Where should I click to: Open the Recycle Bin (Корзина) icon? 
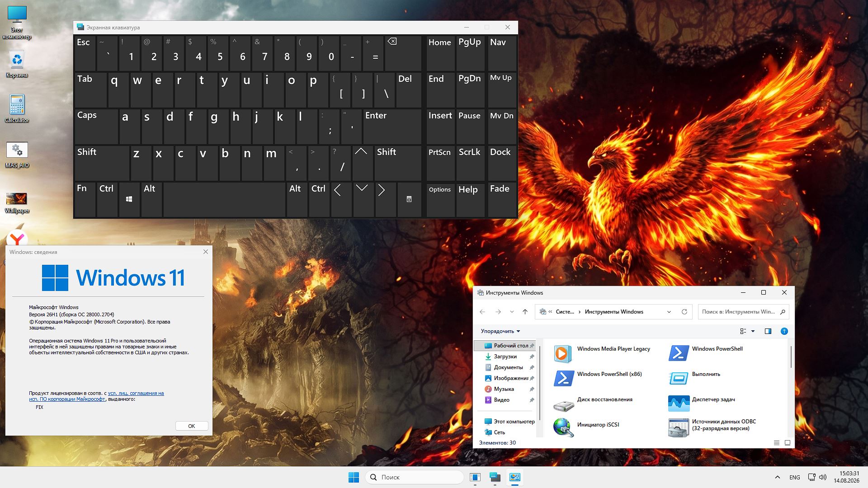coord(17,64)
